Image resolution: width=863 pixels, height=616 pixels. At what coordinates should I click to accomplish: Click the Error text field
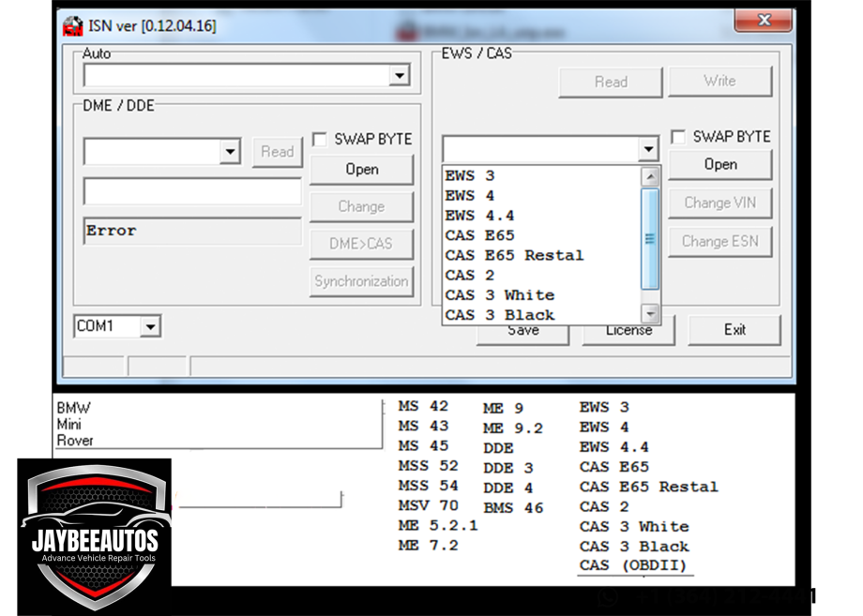pyautogui.click(x=192, y=231)
